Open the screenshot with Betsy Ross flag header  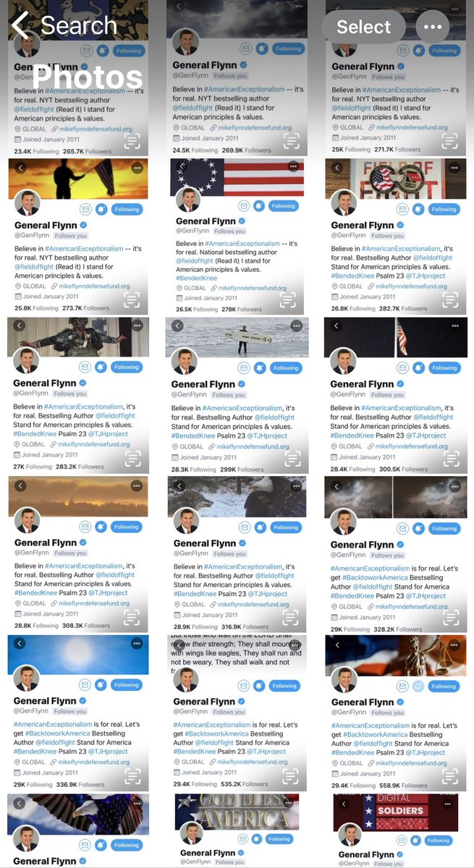237,237
